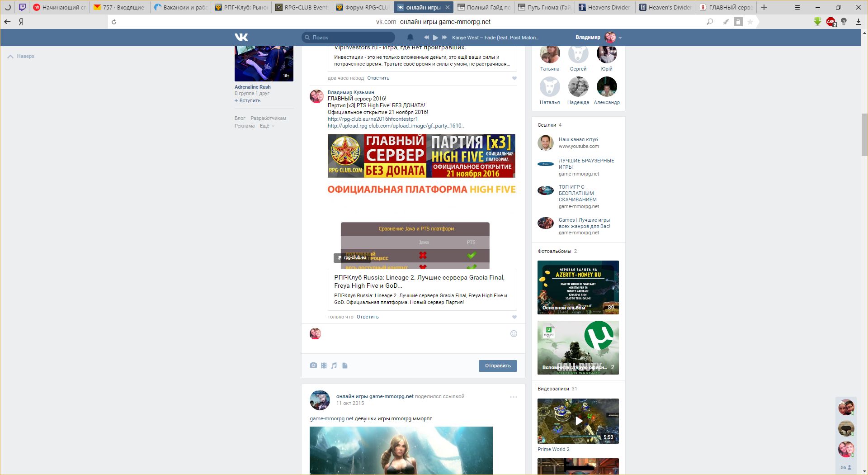The height and width of the screenshot is (475, 868).
Task: Open the Разработчикам footer link
Action: (x=268, y=118)
